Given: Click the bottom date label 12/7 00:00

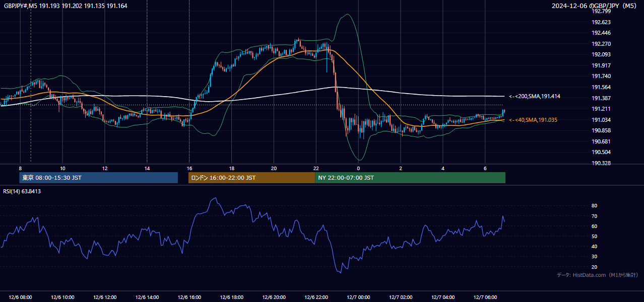Looking at the screenshot, I should coord(358,297).
